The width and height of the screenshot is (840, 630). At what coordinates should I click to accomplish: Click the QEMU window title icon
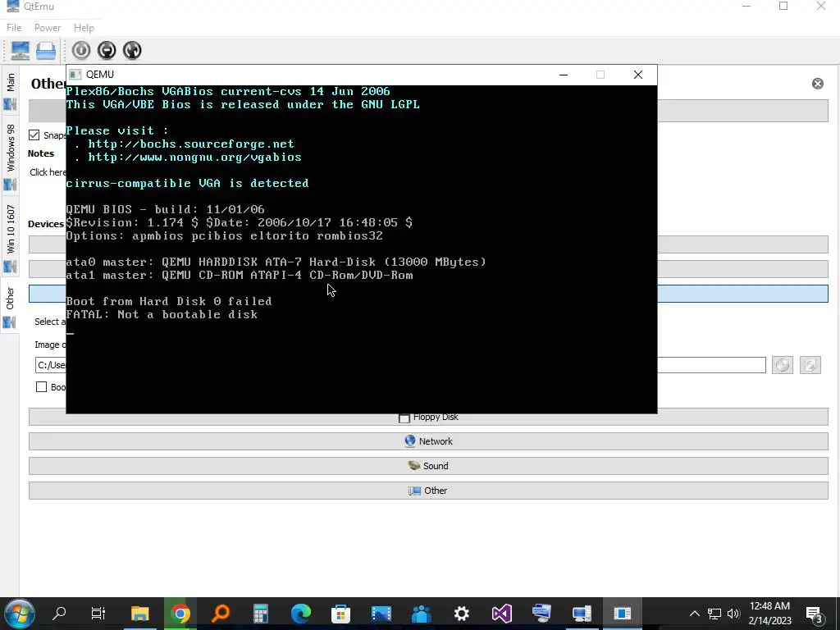pyautogui.click(x=75, y=75)
